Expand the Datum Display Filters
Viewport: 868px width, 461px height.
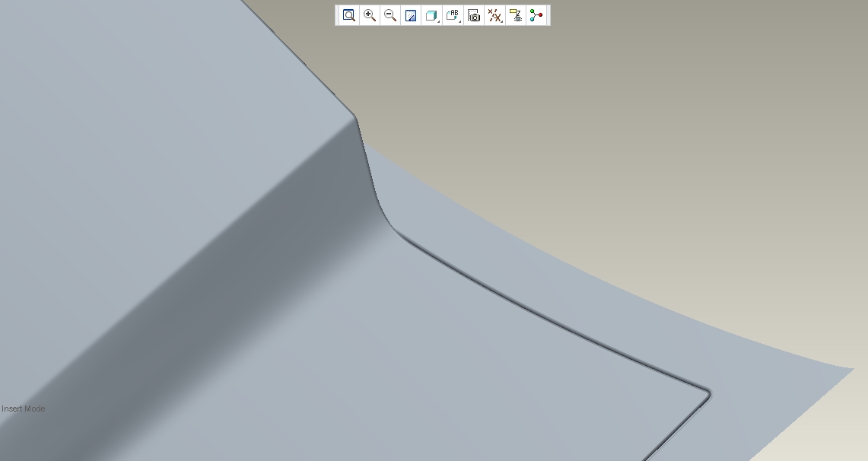pos(495,15)
